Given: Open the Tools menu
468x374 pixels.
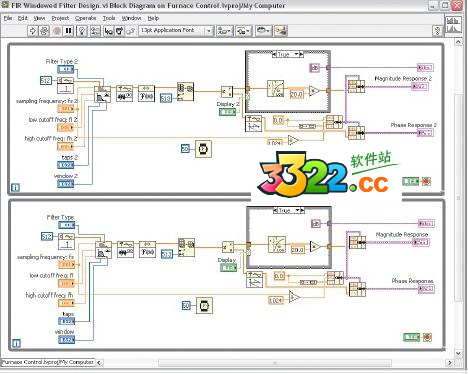Looking at the screenshot, I should pos(109,18).
